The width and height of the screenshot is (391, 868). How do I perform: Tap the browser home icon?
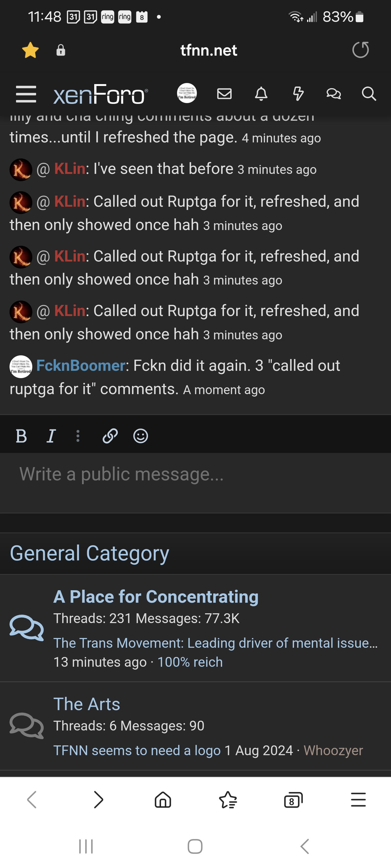[x=163, y=800]
